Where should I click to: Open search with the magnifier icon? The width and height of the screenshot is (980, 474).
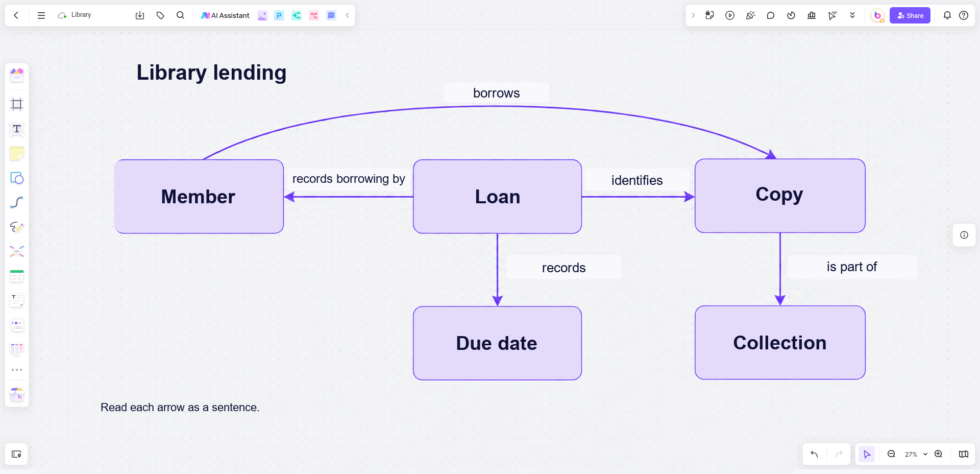[180, 15]
